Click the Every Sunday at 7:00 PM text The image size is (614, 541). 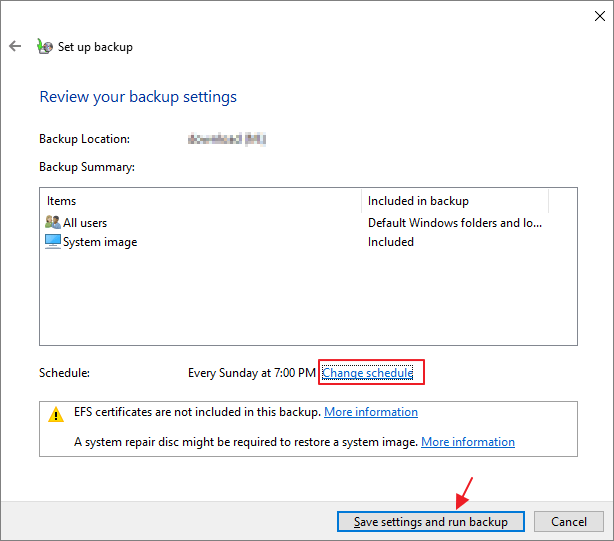[x=252, y=373]
